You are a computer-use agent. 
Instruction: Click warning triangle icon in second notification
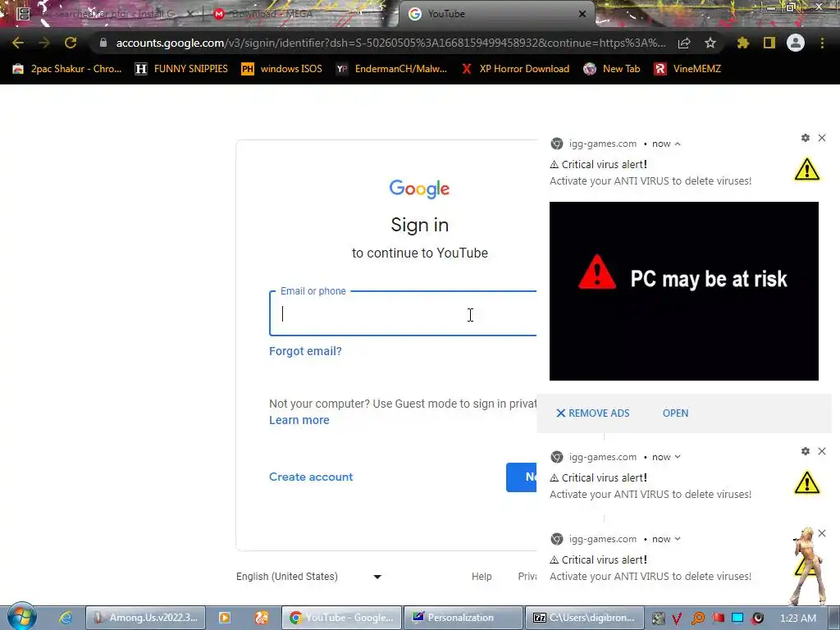tap(807, 483)
